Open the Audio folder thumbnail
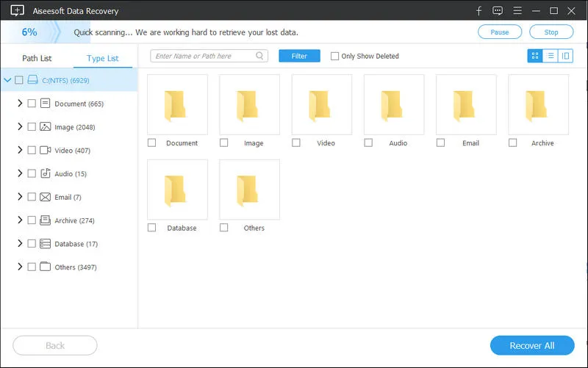The image size is (588, 368). point(394,104)
